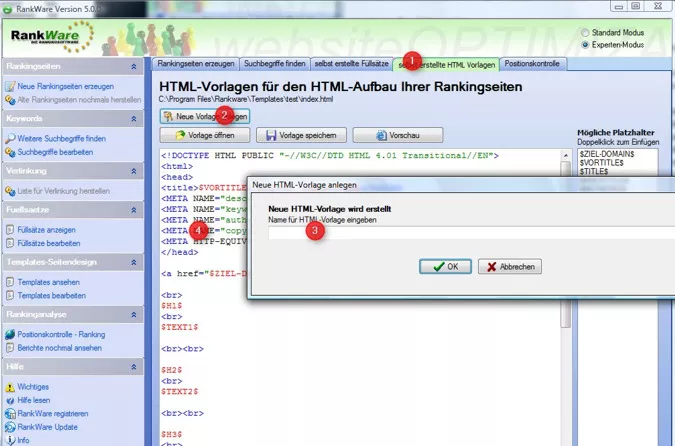Click magnifier icon beside Weitere Suchbegriffe finden
Viewport: 675px width, 446px height.
[10, 139]
